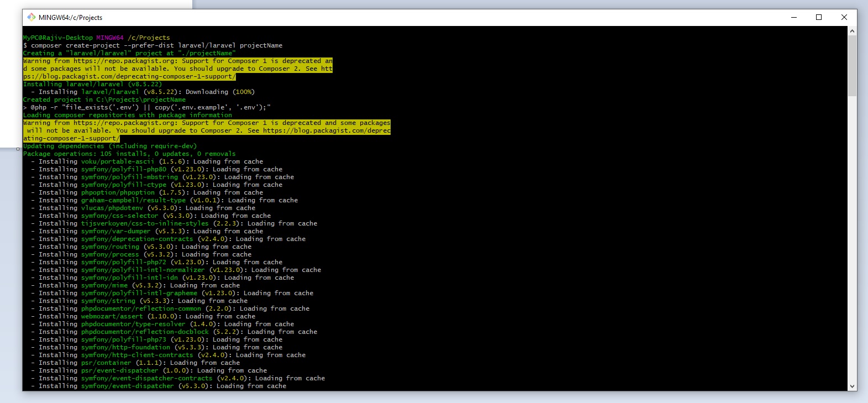Click the tijsverkoyen/css-to-inline-styles install line
The height and width of the screenshot is (403, 868).
[x=174, y=223]
